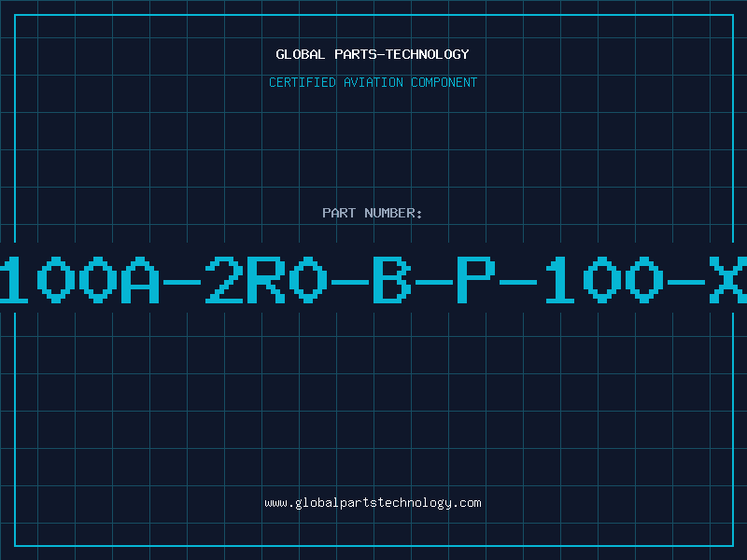Click the word PART in the label

[x=339, y=213]
